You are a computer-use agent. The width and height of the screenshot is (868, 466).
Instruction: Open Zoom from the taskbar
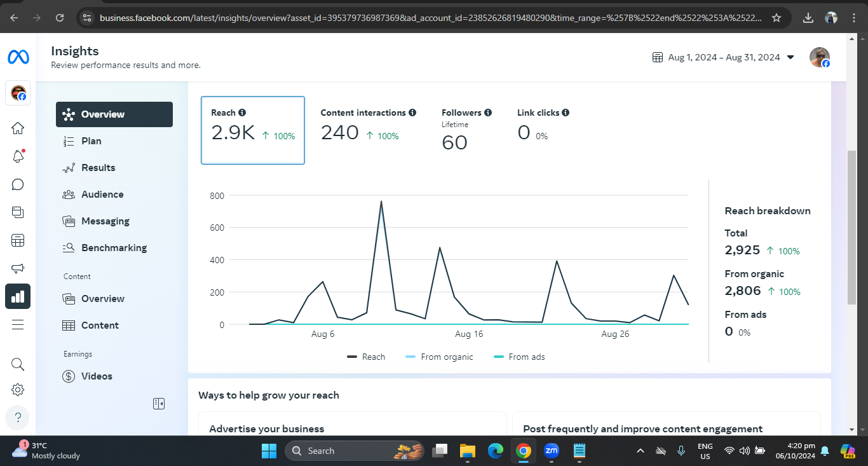[552, 451]
